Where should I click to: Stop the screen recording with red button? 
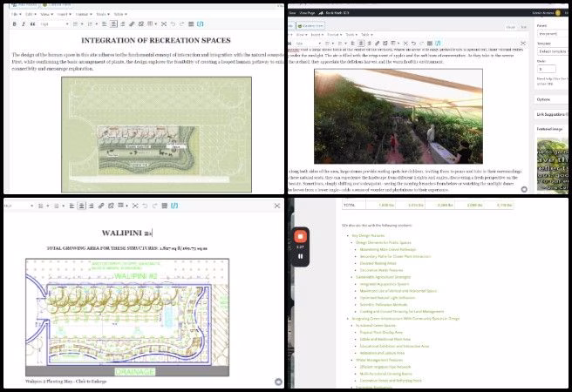coord(300,236)
